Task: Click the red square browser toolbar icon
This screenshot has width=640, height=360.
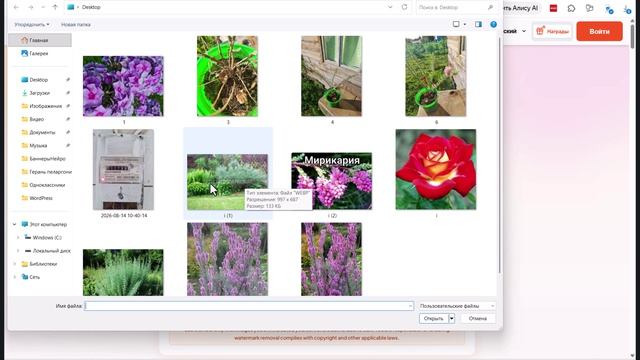Action: (x=553, y=8)
